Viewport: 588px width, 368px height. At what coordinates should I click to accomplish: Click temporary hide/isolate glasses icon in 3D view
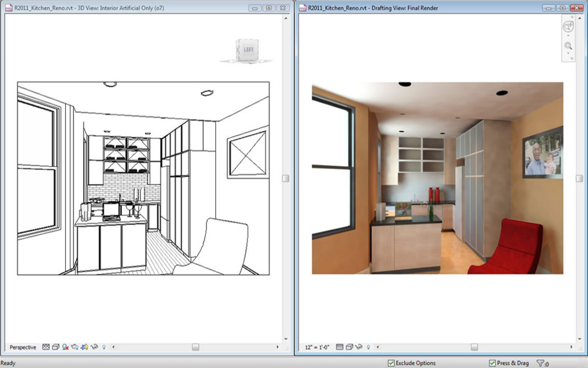tap(94, 347)
